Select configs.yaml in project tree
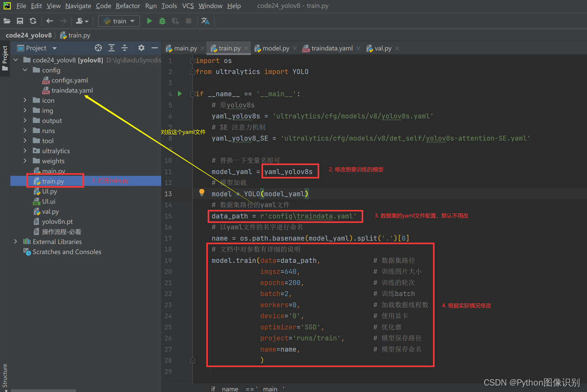 [70, 80]
